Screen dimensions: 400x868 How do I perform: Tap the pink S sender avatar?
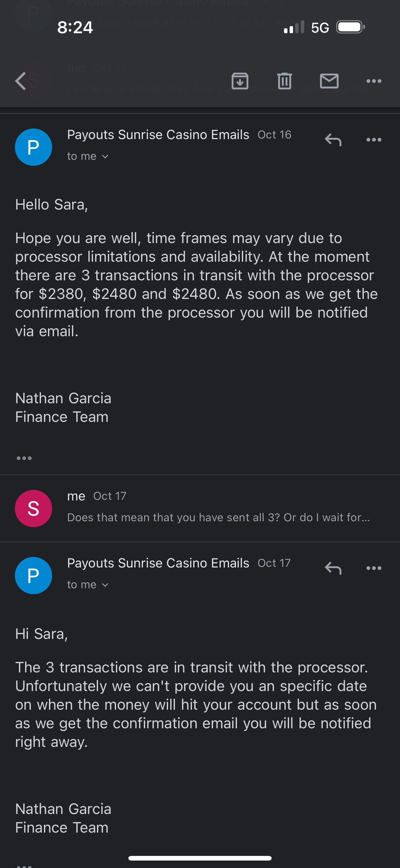coord(33,508)
